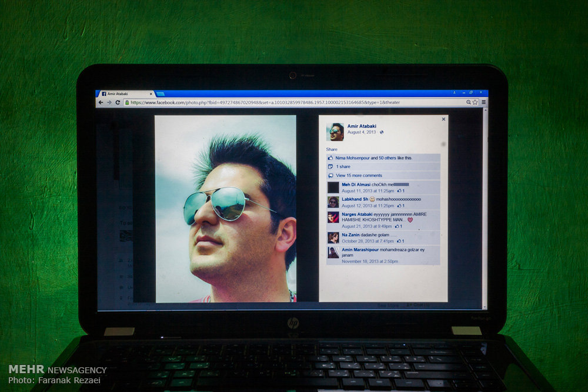
Task: Click the August 4, 2013 post date
Action: point(362,132)
